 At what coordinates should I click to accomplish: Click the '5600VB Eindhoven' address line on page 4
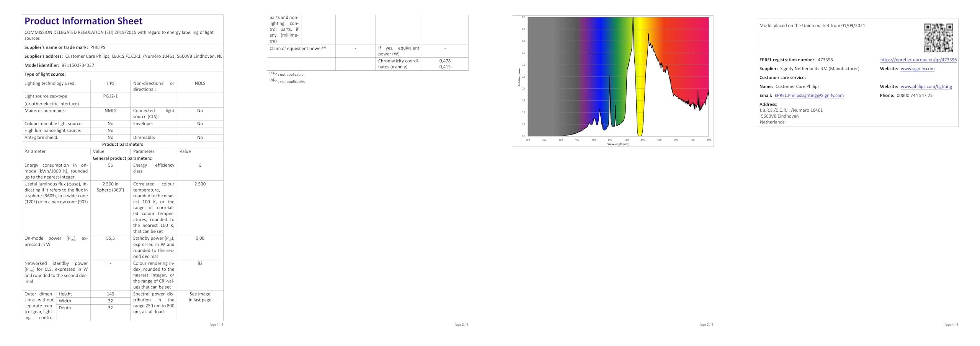(780, 116)
